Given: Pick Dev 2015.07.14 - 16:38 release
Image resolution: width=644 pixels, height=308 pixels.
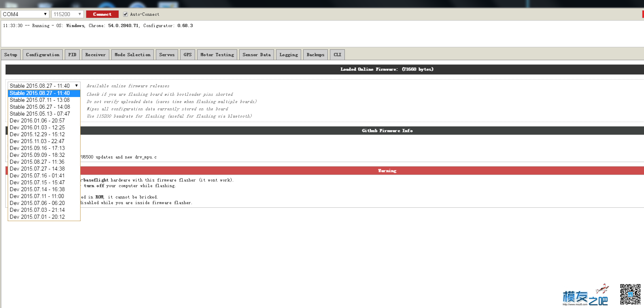Looking at the screenshot, I should pyautogui.click(x=44, y=189).
